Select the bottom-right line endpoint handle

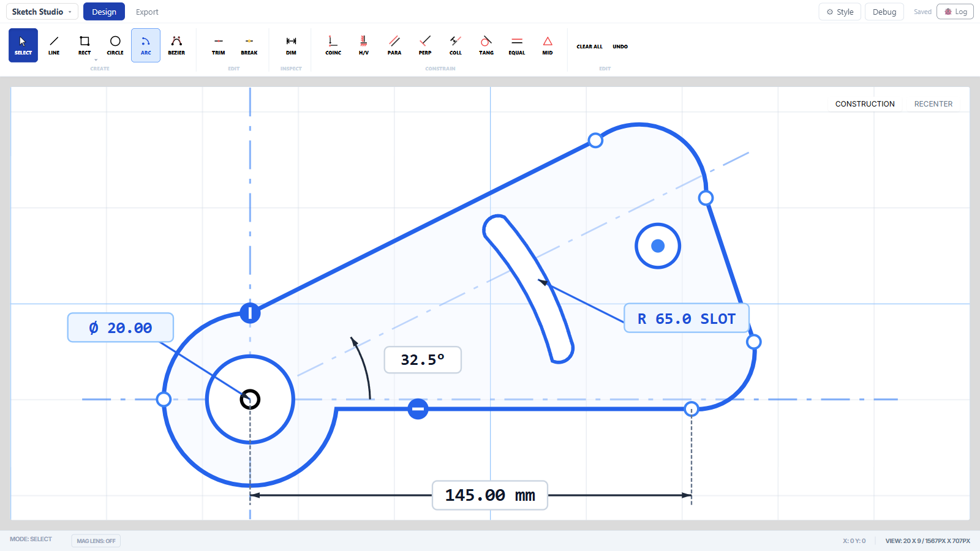pos(692,409)
